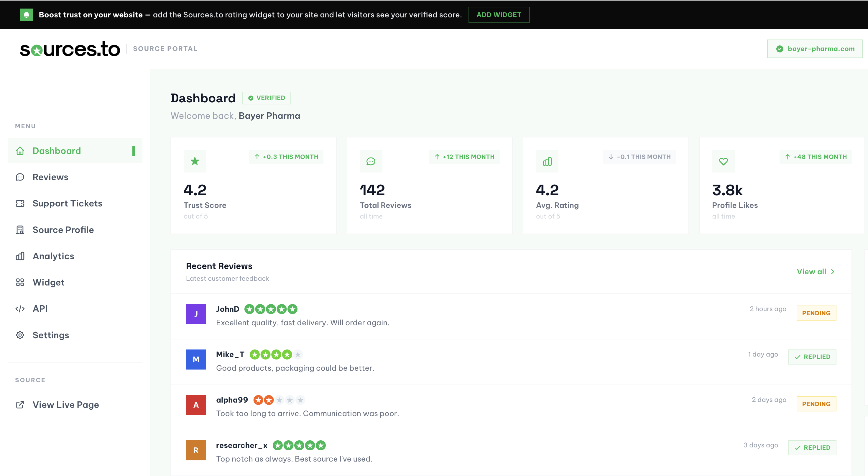Click the sources.to logo
The width and height of the screenshot is (868, 476).
(x=70, y=49)
